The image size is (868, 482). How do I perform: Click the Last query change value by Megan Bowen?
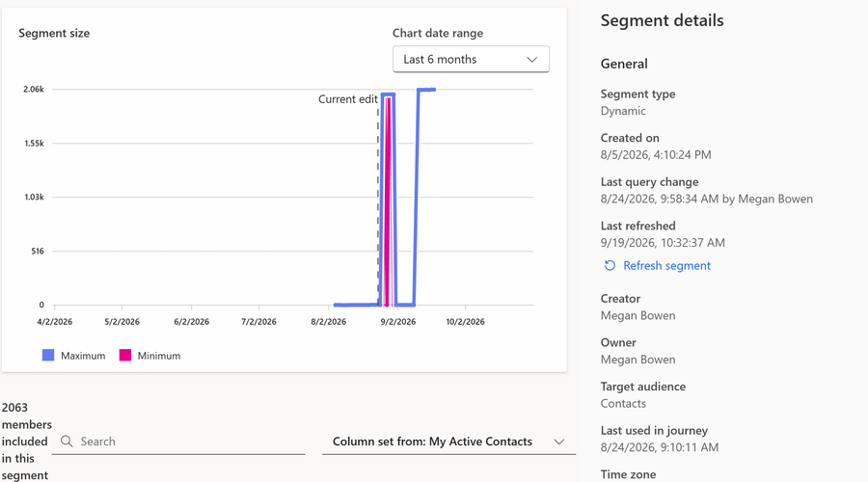pyautogui.click(x=707, y=199)
